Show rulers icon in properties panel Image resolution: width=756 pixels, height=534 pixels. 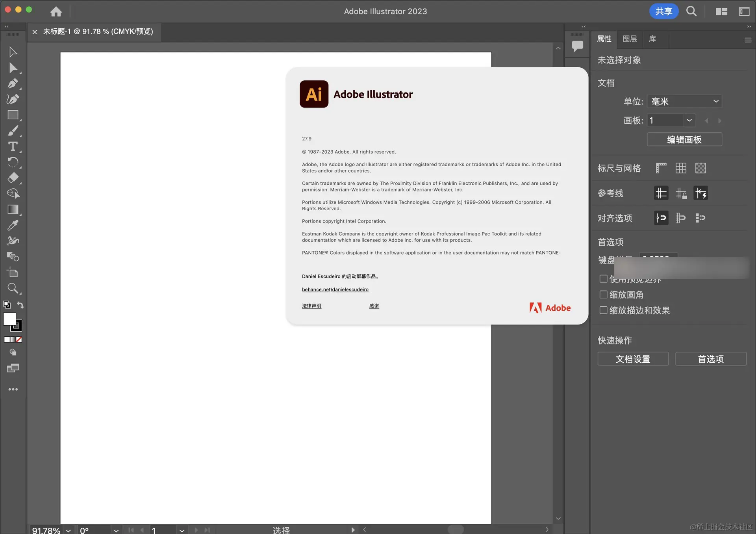click(x=661, y=168)
